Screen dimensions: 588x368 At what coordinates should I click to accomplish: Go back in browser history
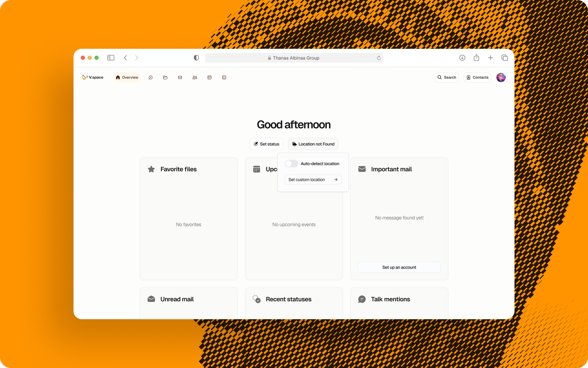coord(126,58)
